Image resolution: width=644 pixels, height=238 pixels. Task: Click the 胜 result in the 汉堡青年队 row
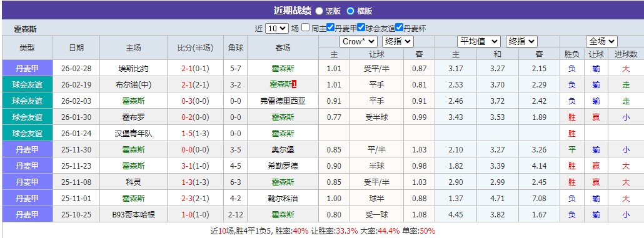click(x=571, y=133)
